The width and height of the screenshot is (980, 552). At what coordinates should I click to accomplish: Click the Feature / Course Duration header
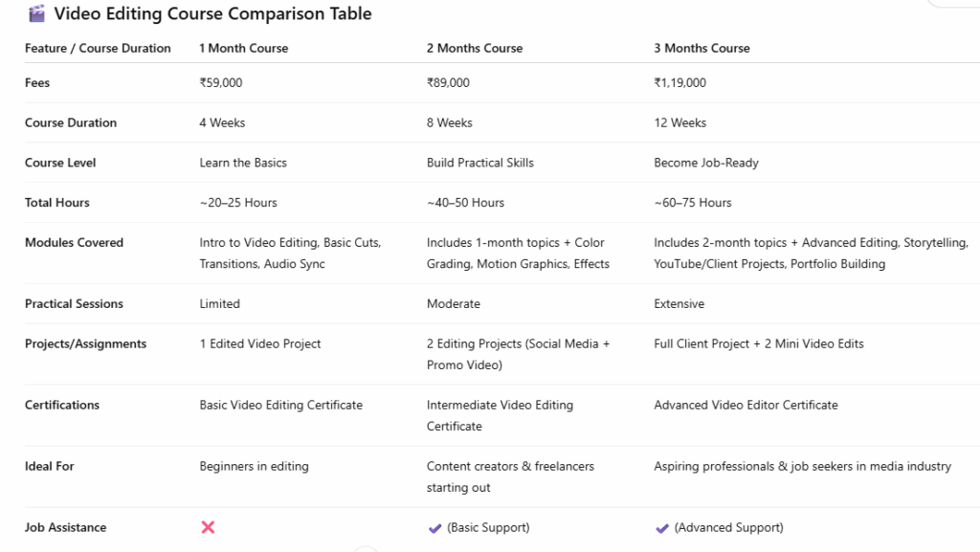pos(98,48)
